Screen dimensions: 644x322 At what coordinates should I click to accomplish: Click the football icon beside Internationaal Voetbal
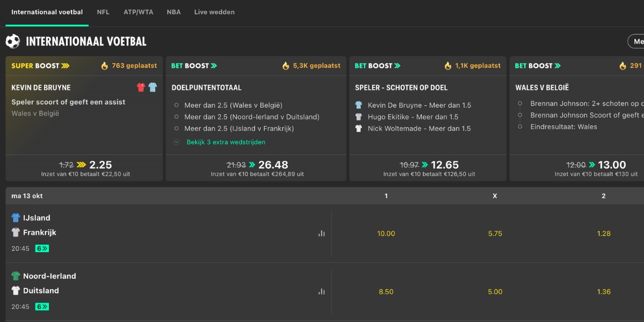[x=13, y=41]
